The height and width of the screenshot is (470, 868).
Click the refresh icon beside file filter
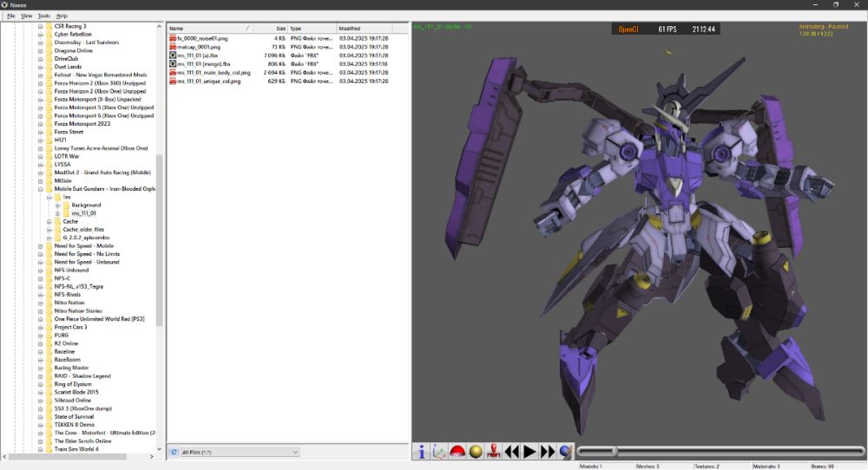174,452
